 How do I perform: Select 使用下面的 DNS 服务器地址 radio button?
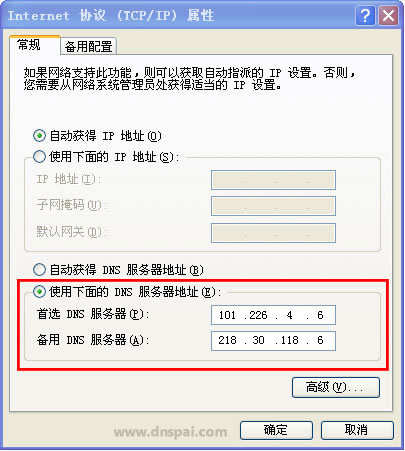(x=39, y=292)
